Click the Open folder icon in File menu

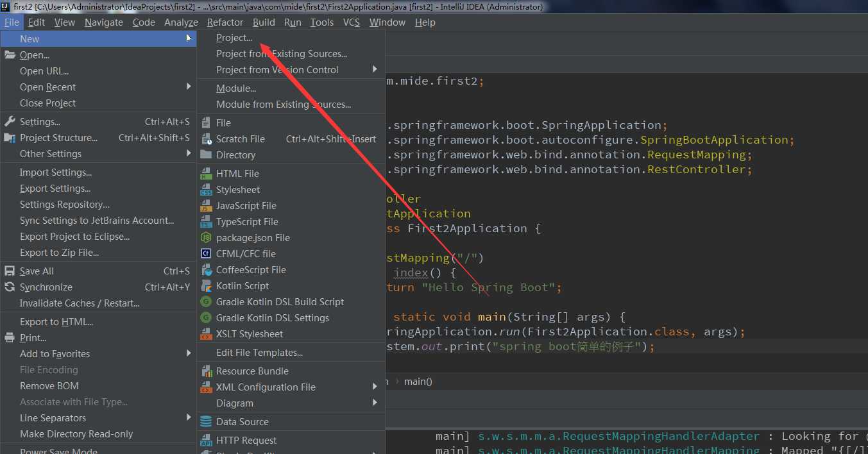[10, 55]
